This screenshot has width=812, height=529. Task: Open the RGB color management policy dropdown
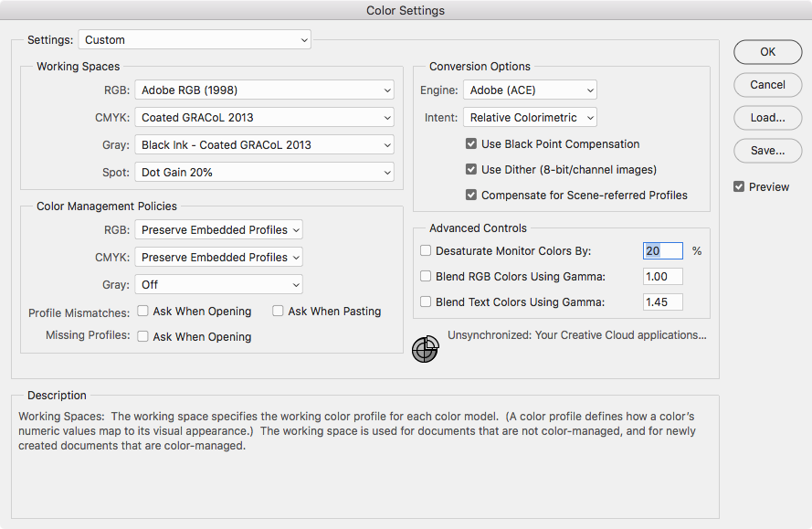[x=218, y=229]
